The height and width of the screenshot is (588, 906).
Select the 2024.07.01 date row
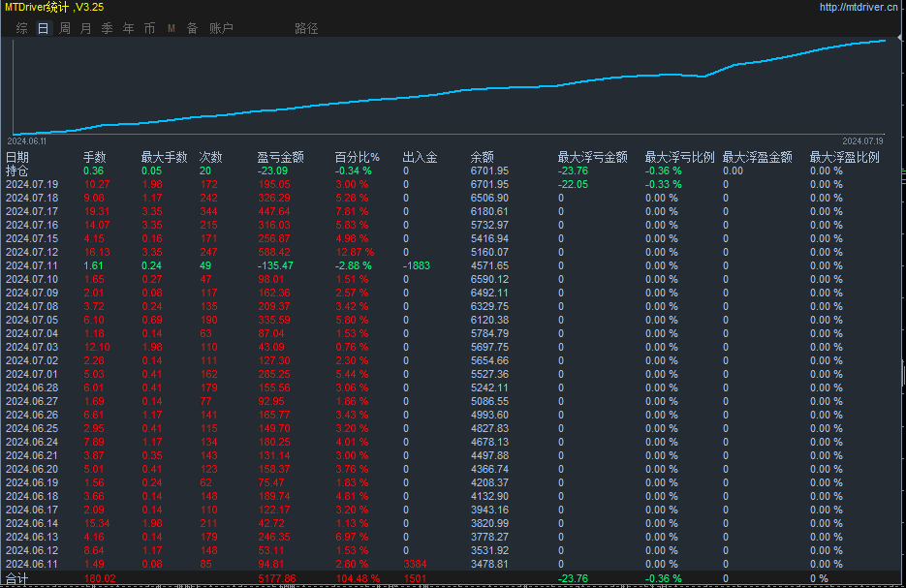click(x=451, y=374)
